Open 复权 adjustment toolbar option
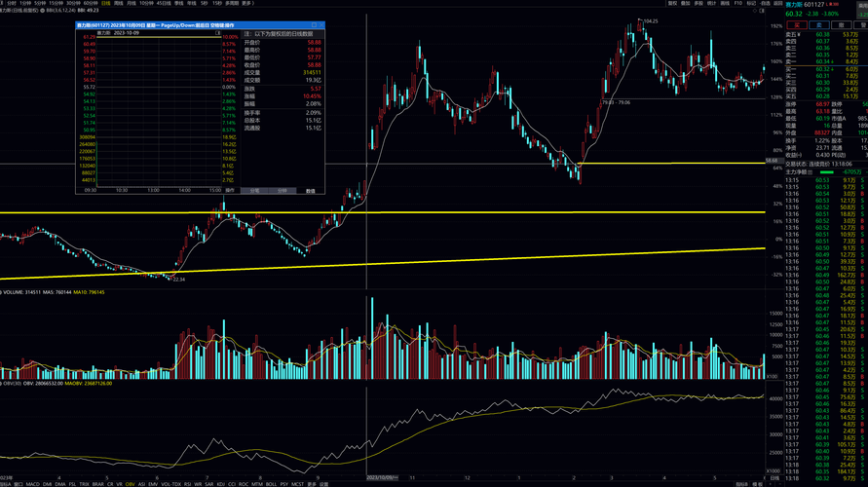 [672, 3]
